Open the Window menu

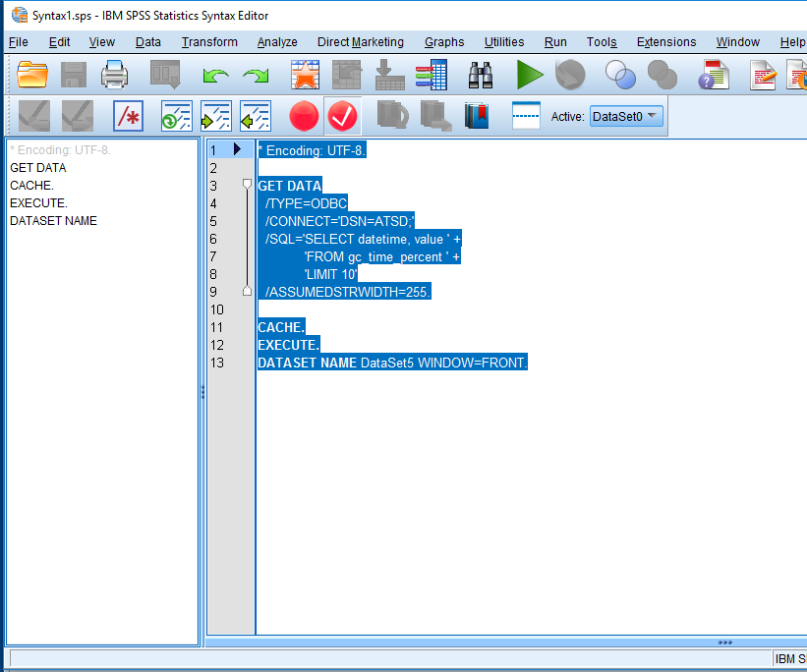point(737,42)
